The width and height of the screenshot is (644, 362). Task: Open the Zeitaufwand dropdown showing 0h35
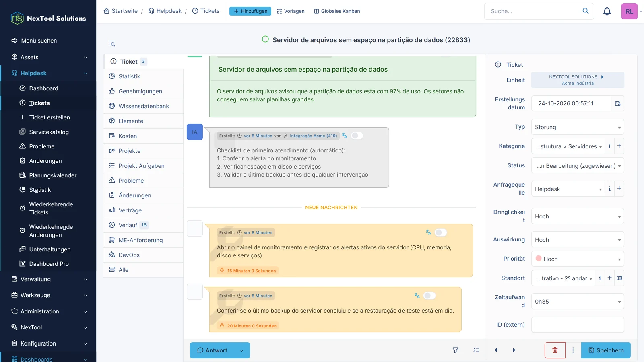(x=578, y=302)
